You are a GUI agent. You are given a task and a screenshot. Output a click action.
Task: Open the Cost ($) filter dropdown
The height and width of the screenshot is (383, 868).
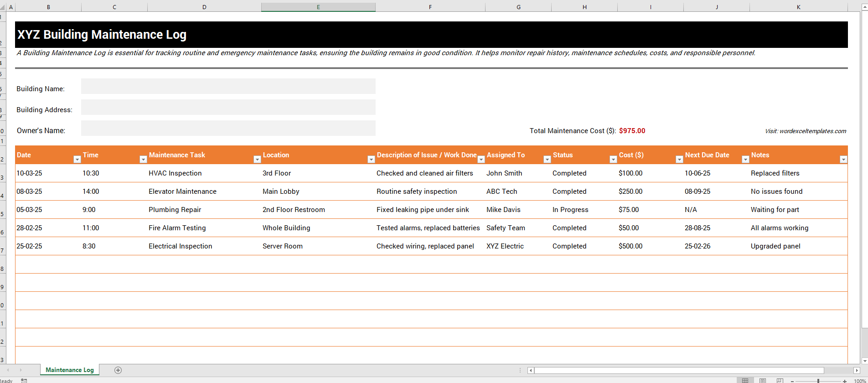679,159
